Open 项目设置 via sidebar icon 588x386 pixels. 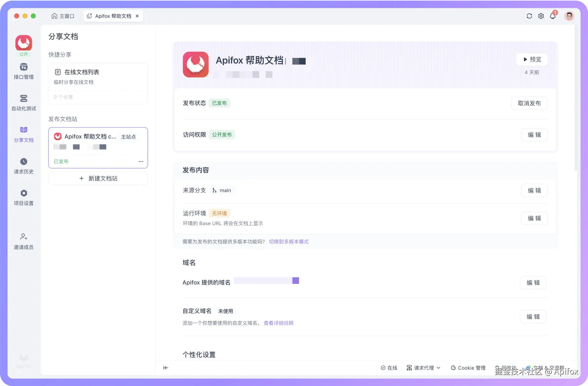coord(23,197)
